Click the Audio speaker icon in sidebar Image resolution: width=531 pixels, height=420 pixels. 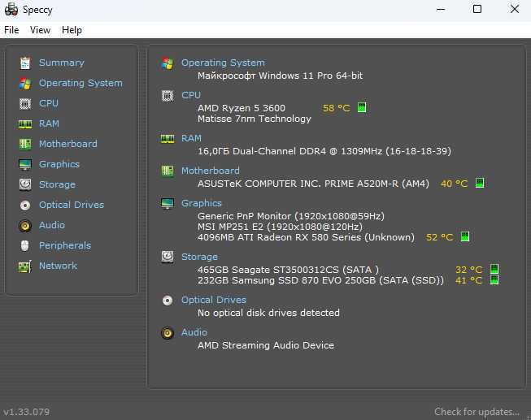[25, 225]
